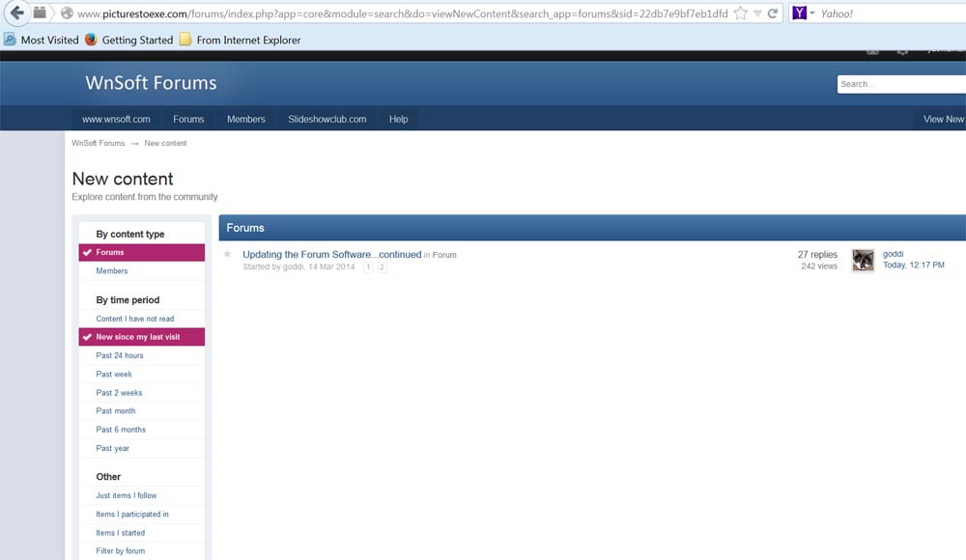Click the 242 views text
Viewport: 966px width, 560px height.
819,266
